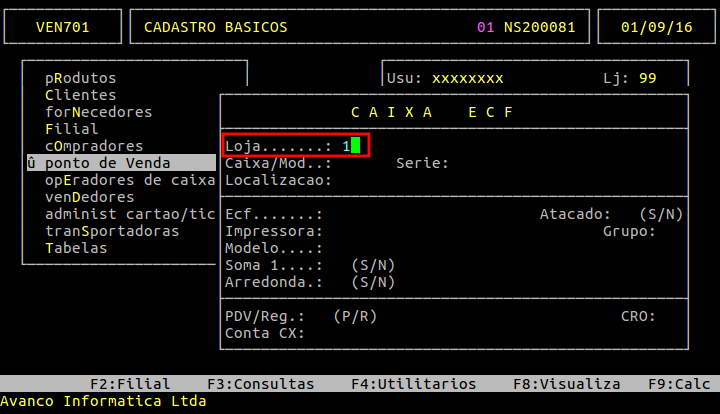Select opEradores de caixa option

[130, 180]
